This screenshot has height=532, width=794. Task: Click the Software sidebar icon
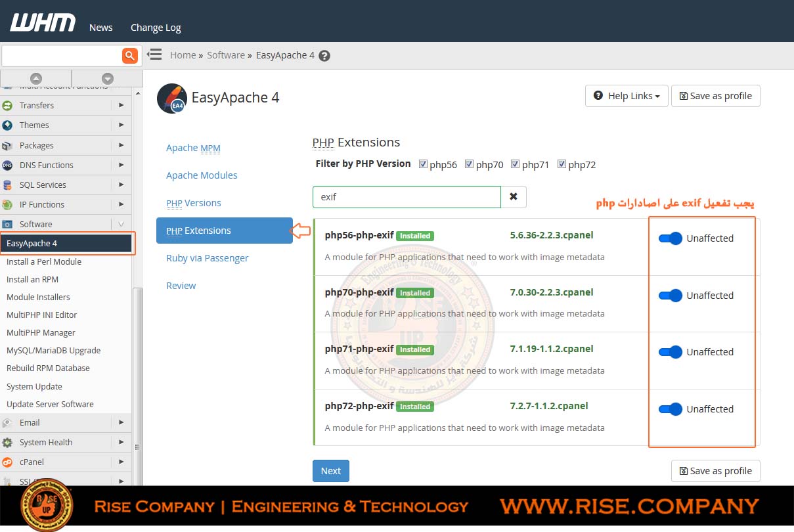pos(8,224)
